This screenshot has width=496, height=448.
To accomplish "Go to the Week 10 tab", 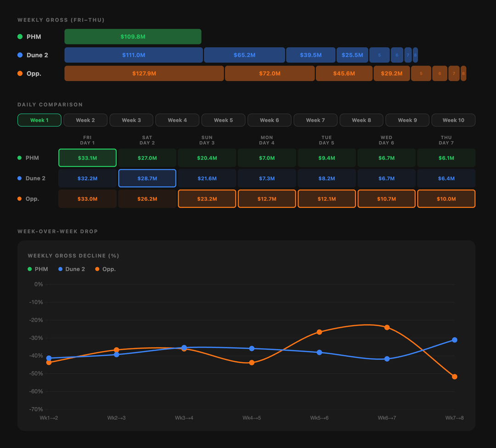I will click(453, 120).
